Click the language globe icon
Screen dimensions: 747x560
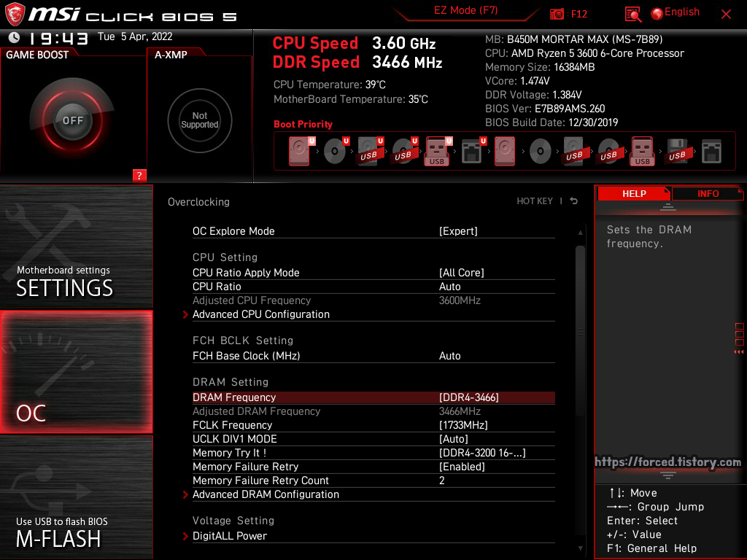(x=657, y=14)
